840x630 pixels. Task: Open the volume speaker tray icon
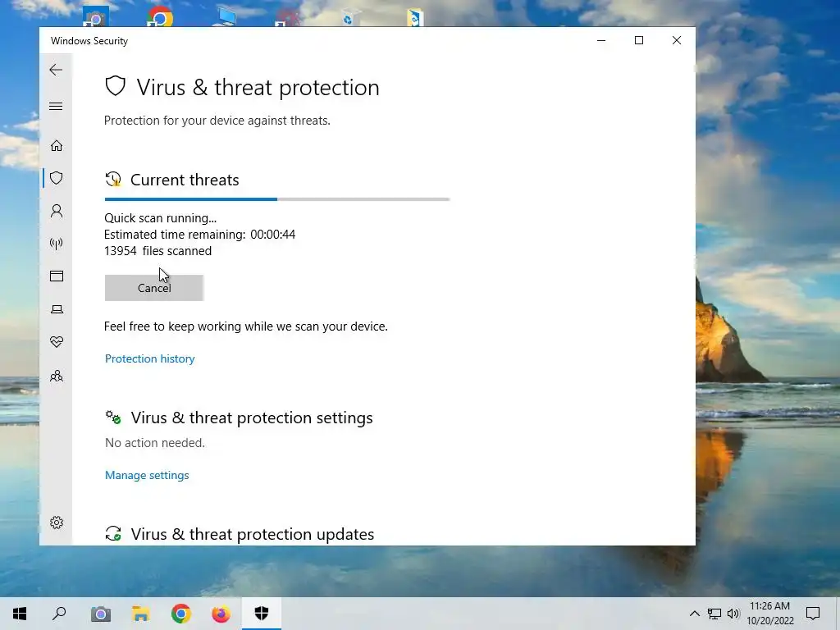733,614
